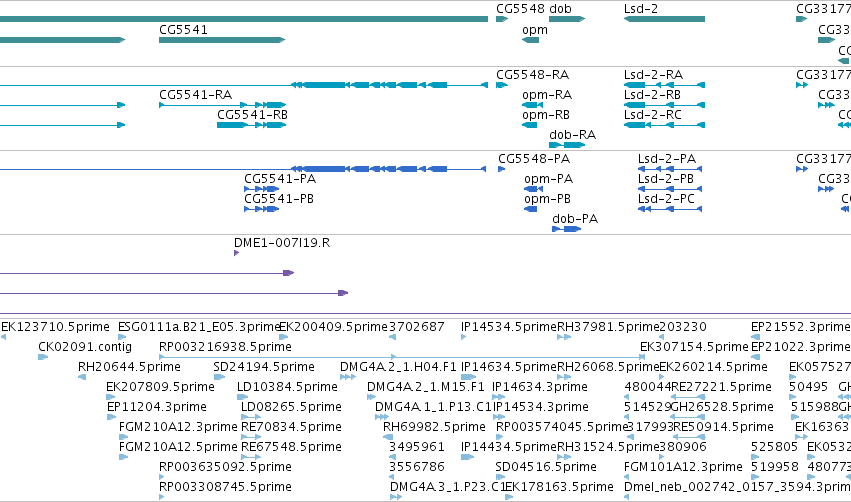Click the LD08265.5prime label
The width and height of the screenshot is (851, 502).
pyautogui.click(x=291, y=407)
